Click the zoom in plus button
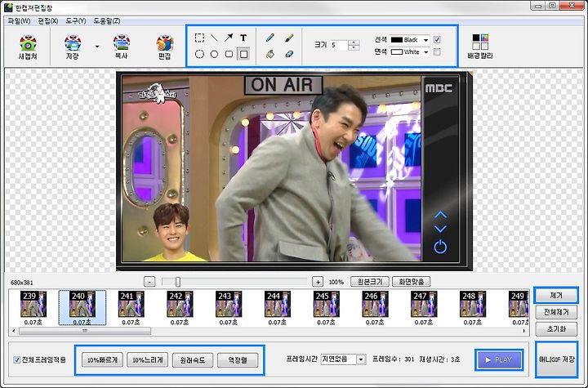588x388 pixels. click(x=318, y=282)
